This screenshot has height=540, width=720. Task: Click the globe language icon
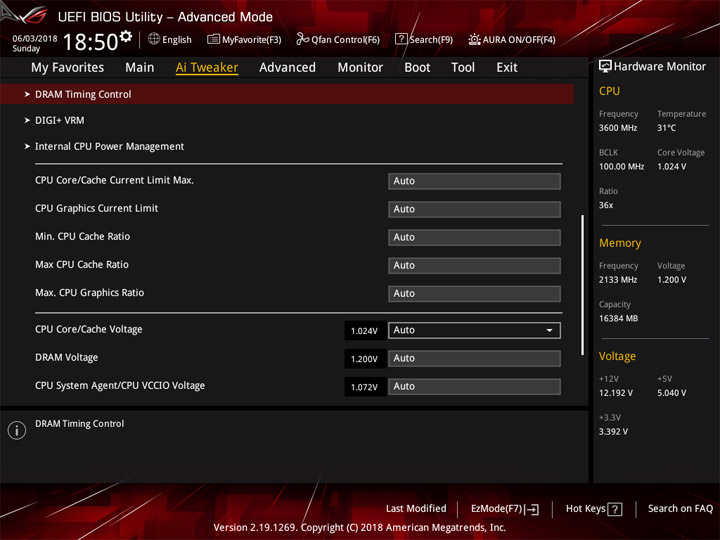tap(154, 39)
